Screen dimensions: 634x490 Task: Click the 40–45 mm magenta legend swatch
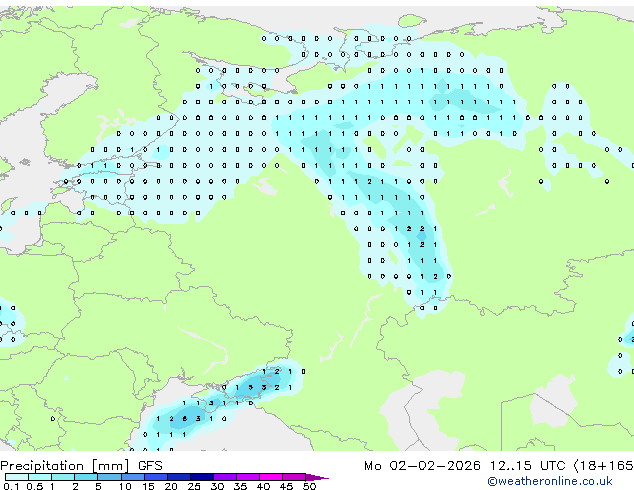[271, 477]
